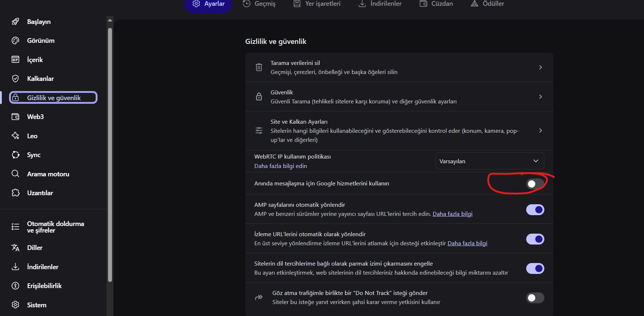Click the trash icon in Tarama verilerini sil
The width and height of the screenshot is (644, 316).
point(259,67)
